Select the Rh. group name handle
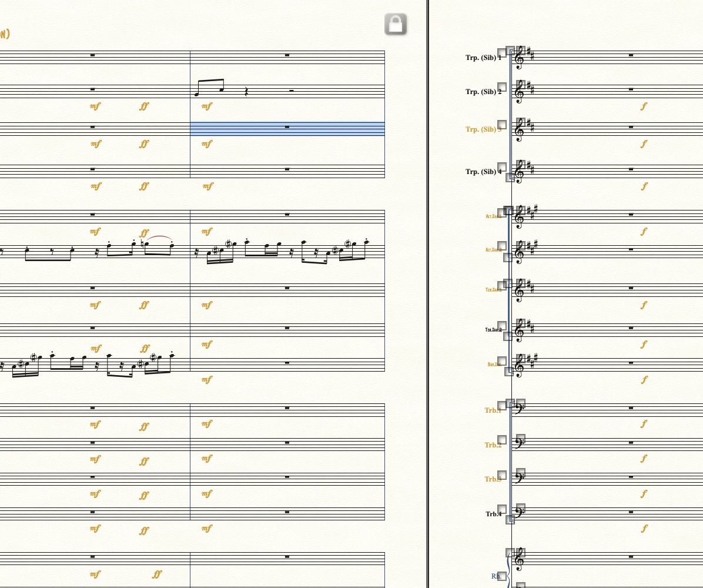Screen dimensions: 703x588 [502, 576]
